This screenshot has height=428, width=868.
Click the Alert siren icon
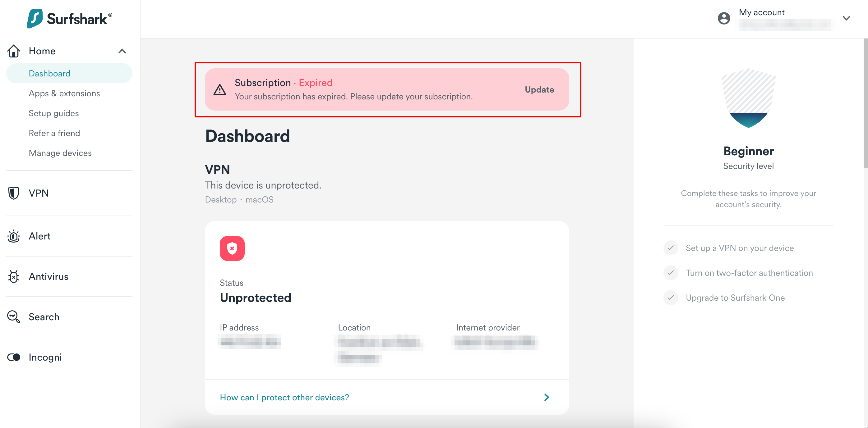click(x=14, y=236)
